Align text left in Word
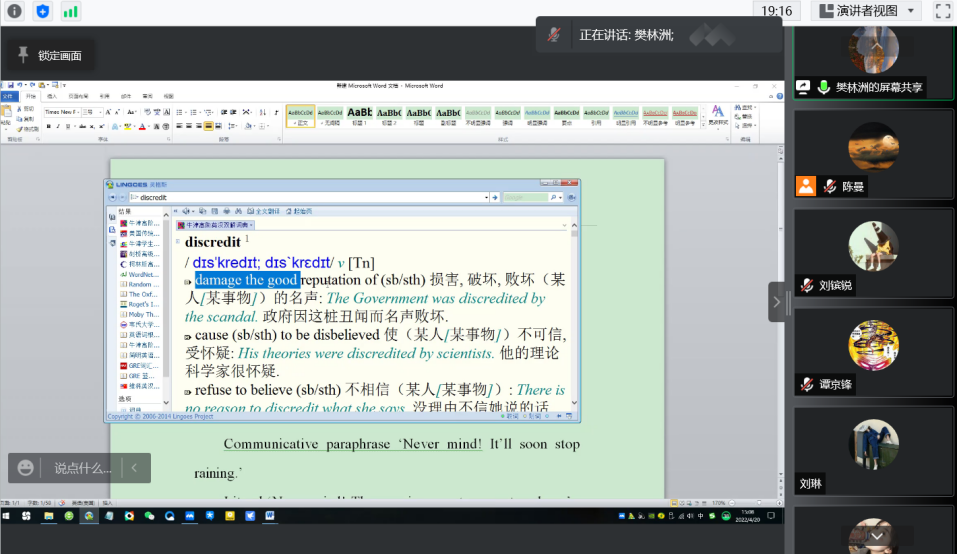 point(179,126)
